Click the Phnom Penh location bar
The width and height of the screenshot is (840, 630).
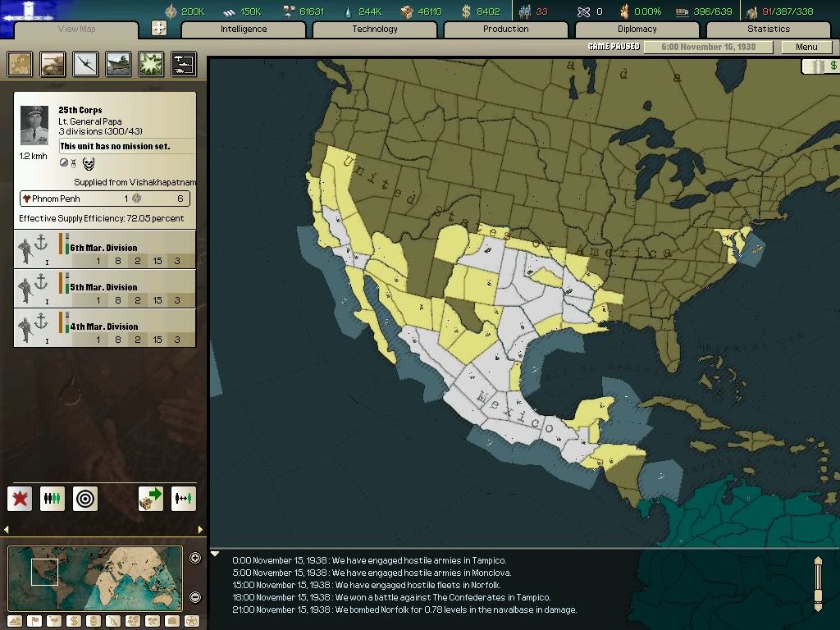105,199
